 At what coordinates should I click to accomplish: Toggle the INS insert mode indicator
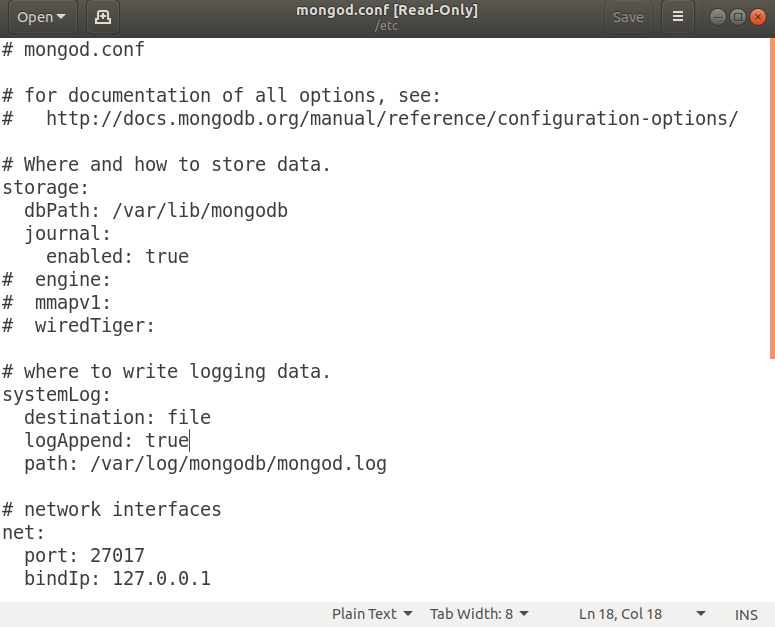746,614
